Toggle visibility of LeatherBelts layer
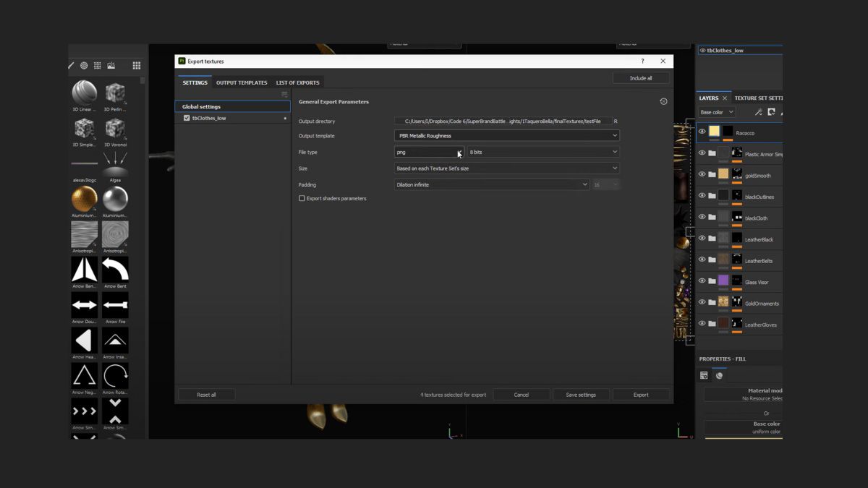Screen dimensions: 868x488 click(702, 260)
